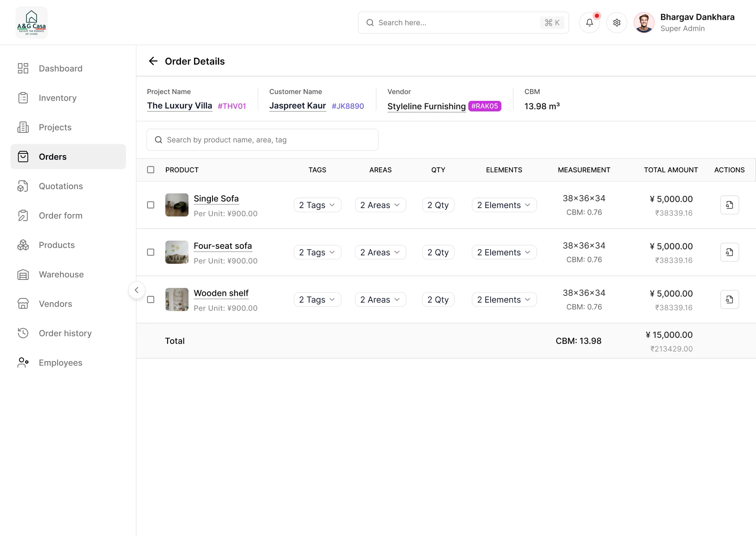Expand 2 Tags dropdown for Four-seat sofa
Screen dimensions: 756x538
318,252
